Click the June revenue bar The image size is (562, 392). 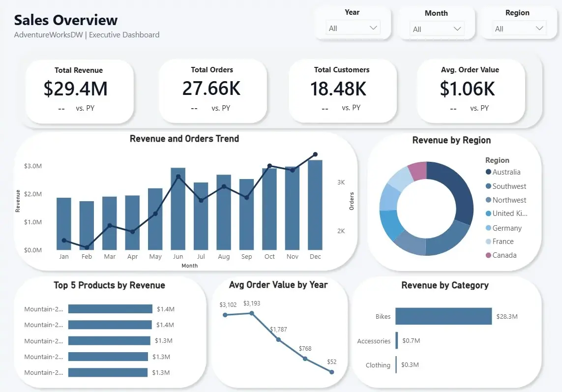click(178, 209)
